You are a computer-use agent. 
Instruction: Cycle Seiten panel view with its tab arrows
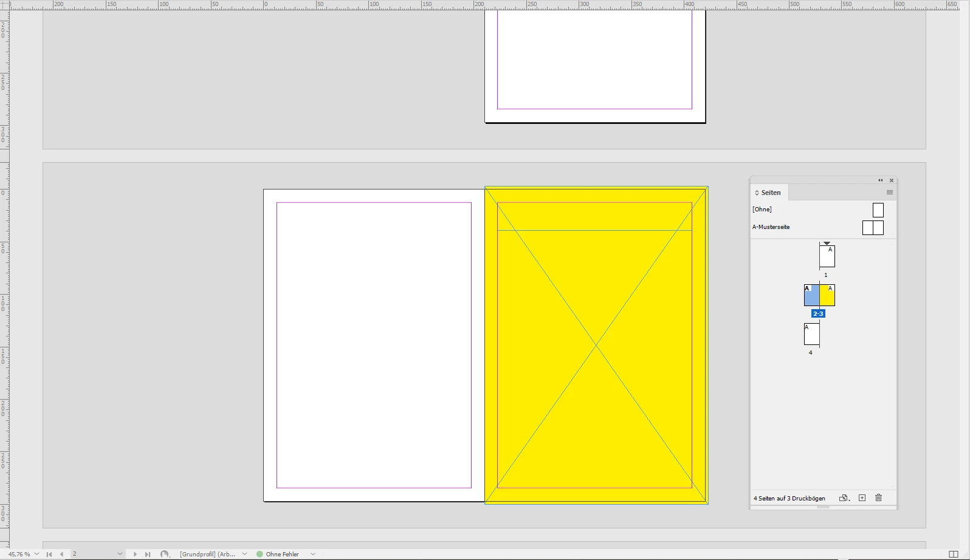point(757,193)
